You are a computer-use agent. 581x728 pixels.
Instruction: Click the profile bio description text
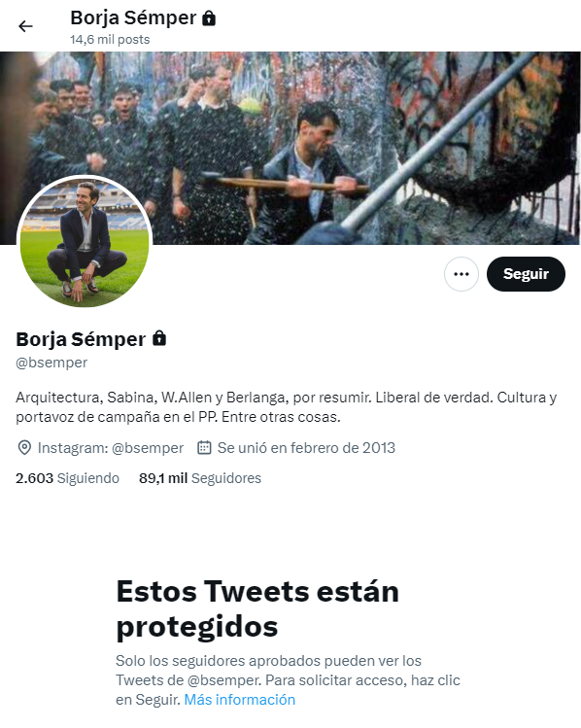coord(287,407)
